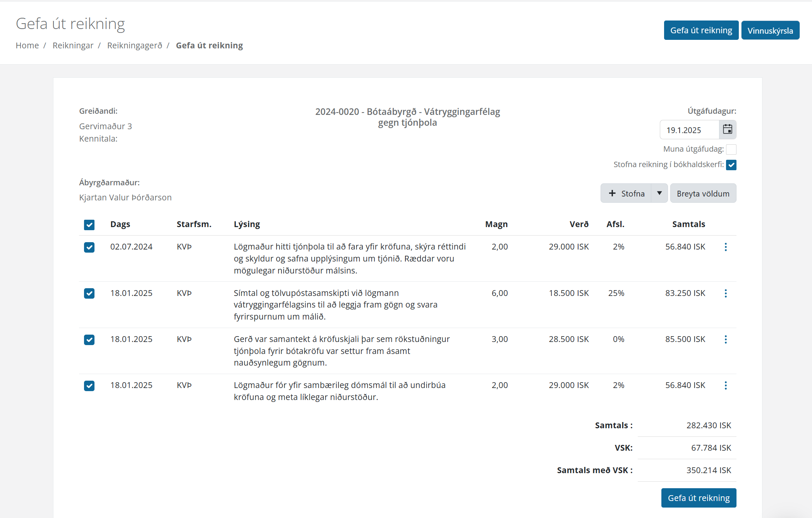Go to Home breadcrumb link
Screen dimensions: 812x518
tap(27, 45)
